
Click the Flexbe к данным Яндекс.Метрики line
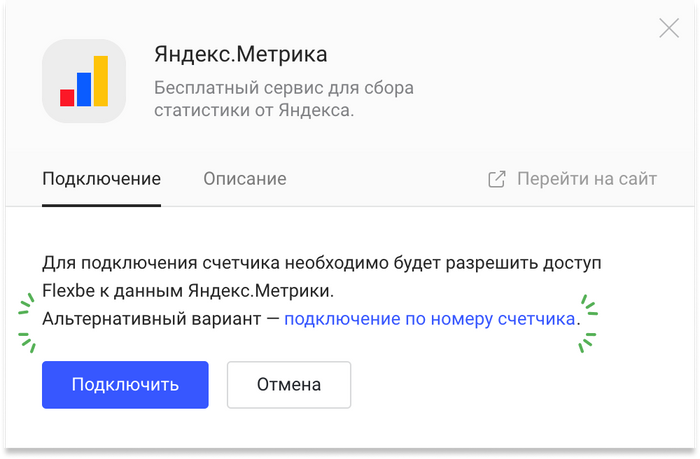click(188, 291)
